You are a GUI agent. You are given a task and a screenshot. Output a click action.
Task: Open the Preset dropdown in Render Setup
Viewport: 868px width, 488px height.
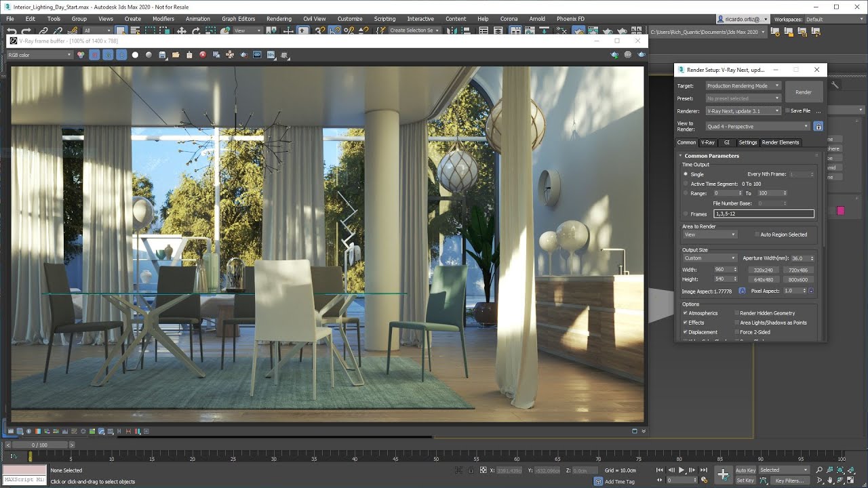pyautogui.click(x=743, y=98)
